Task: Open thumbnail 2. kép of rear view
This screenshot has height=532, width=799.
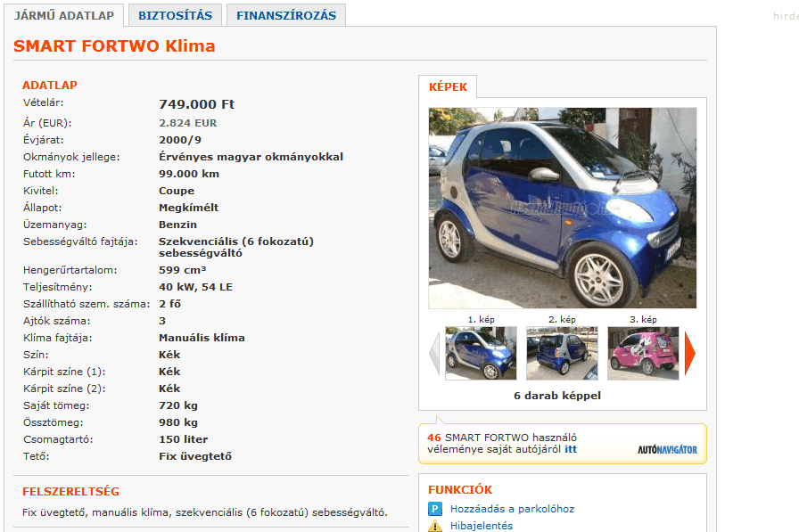Action: 562,353
